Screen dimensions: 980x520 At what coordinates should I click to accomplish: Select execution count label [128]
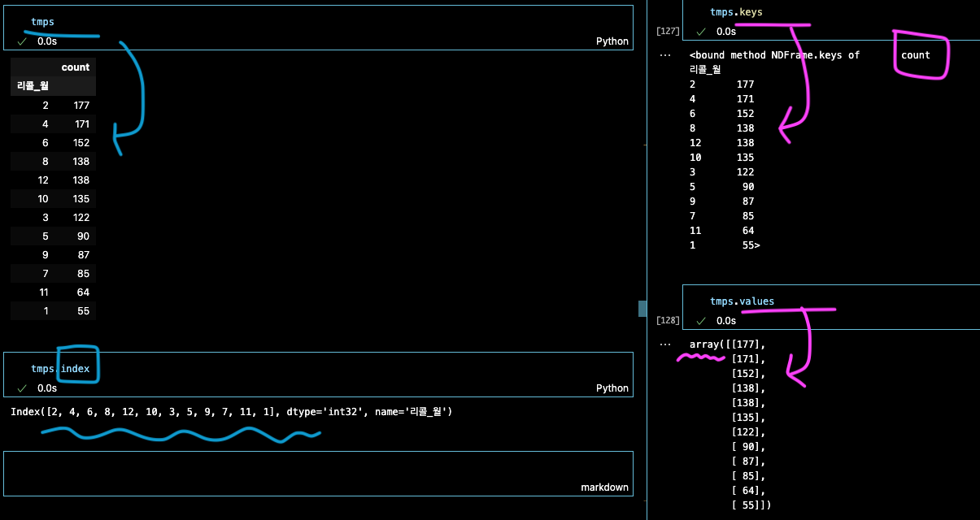pyautogui.click(x=668, y=321)
